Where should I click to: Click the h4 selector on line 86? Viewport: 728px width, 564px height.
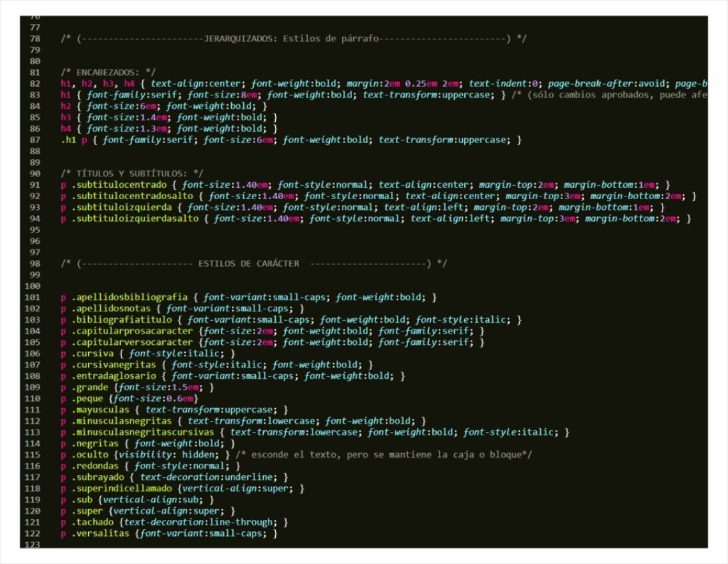point(65,129)
